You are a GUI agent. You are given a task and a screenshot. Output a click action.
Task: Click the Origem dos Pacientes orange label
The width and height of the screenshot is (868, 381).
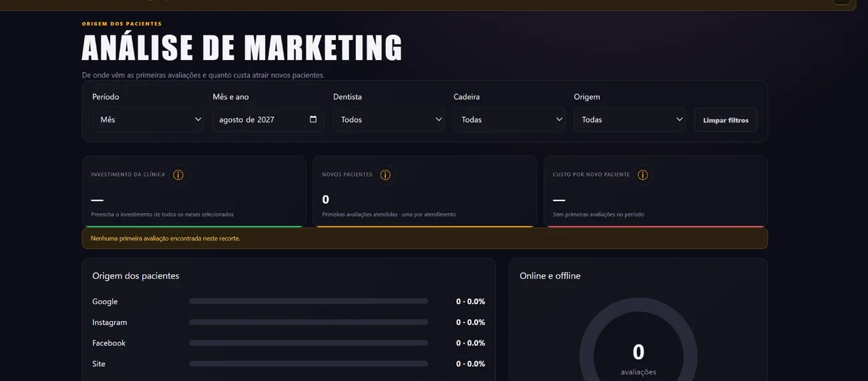click(122, 24)
